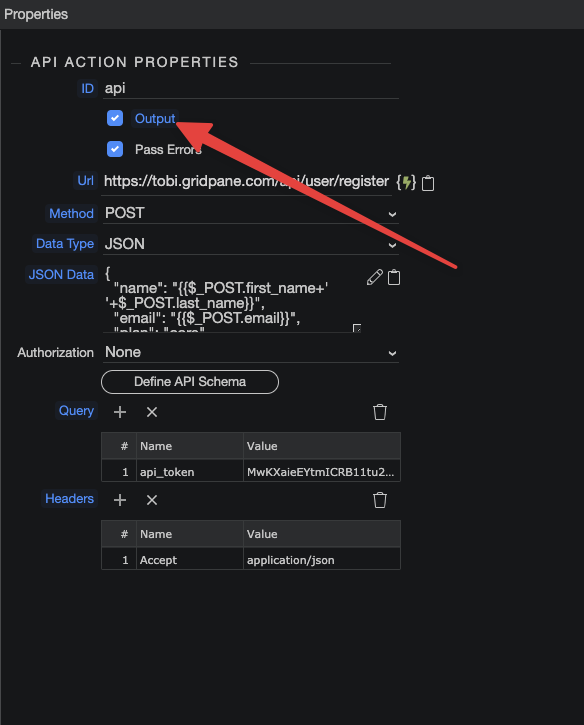Open the Data Type dropdown showing JSON

point(251,244)
